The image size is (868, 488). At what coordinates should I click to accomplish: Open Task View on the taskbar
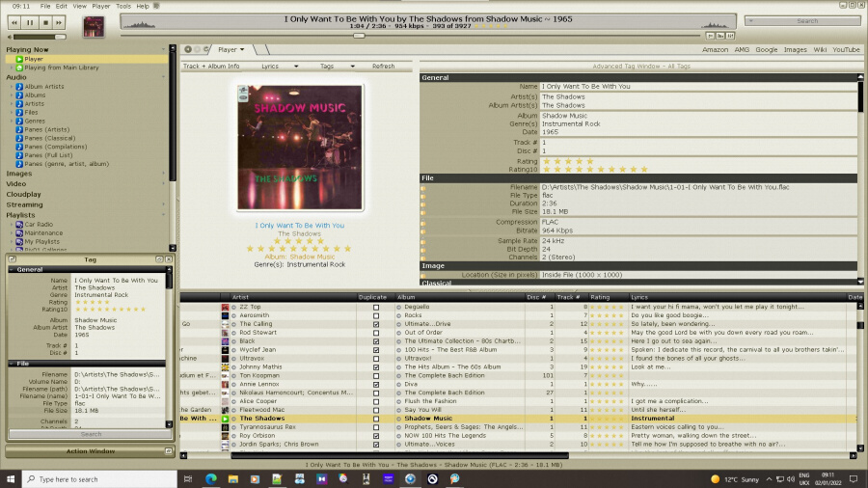pos(188,479)
